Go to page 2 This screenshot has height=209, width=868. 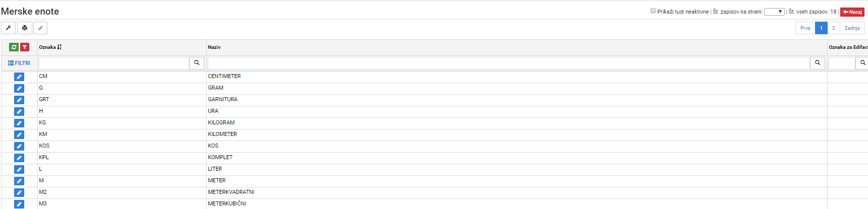coord(834,28)
